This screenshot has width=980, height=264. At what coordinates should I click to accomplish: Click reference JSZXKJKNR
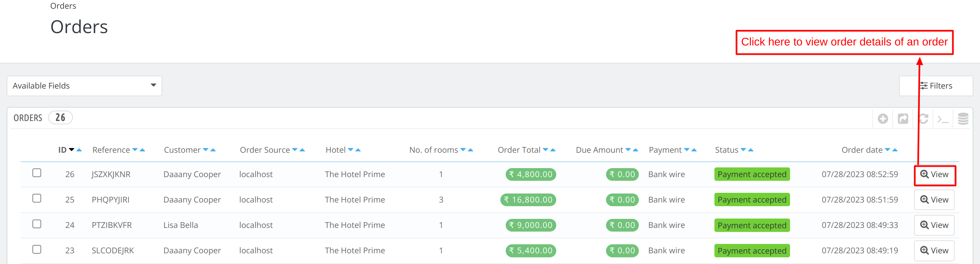[111, 174]
